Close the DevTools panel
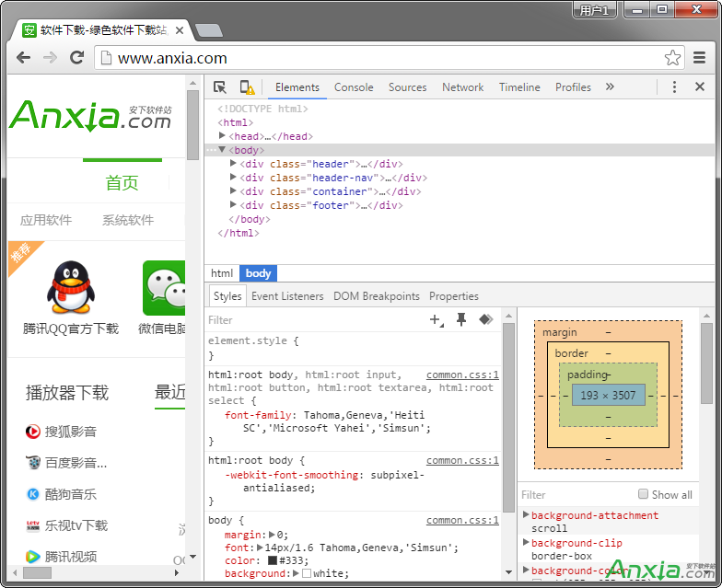Screen dimensions: 722x588 [700, 86]
